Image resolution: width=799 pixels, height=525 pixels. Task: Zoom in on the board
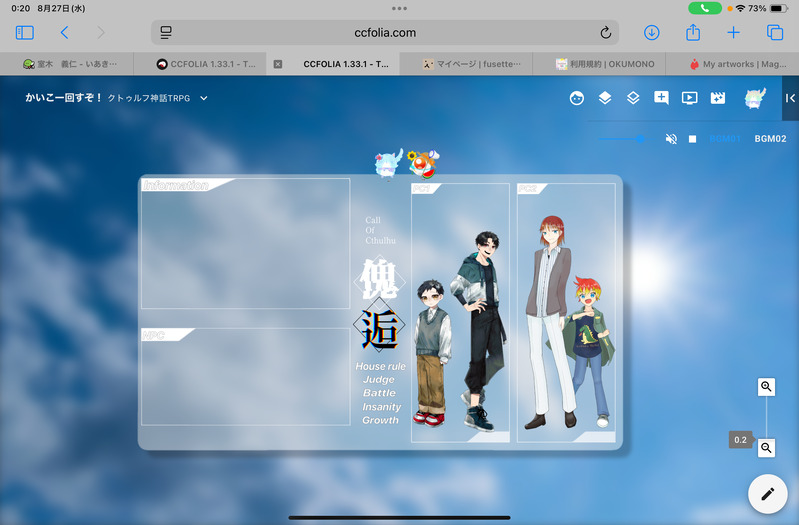766,387
